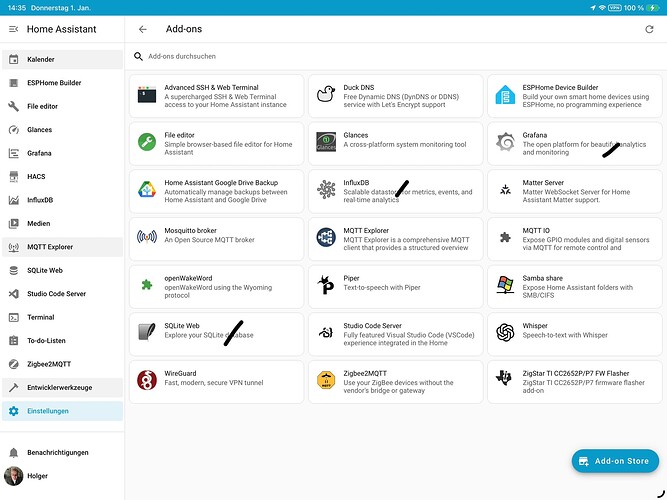667x500 pixels.
Task: Click the SQLite Web feather icon
Action: 147,332
